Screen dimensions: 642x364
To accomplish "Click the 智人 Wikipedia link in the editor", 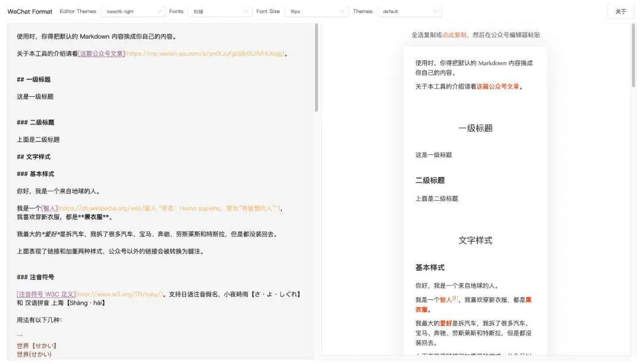I will pos(49,208).
